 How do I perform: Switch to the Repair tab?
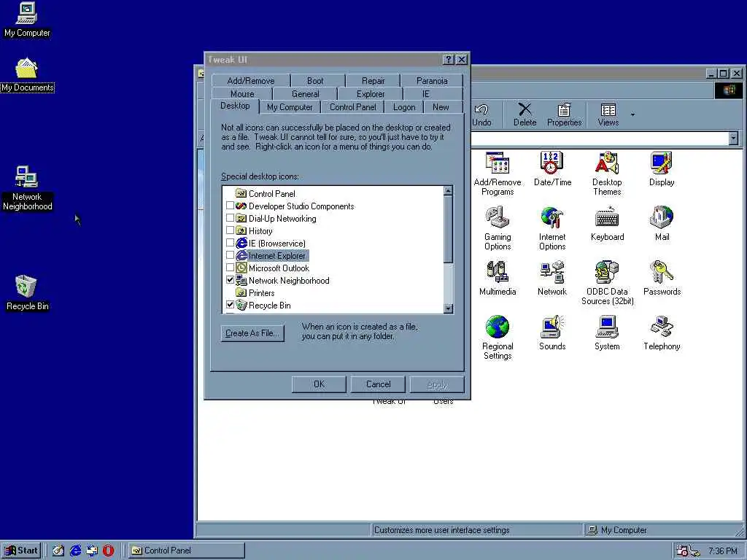373,80
